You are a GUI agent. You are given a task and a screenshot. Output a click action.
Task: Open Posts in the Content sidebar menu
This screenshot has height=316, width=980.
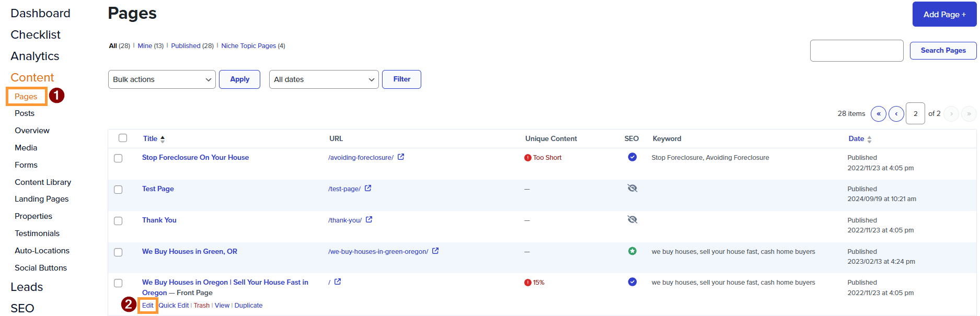tap(25, 113)
